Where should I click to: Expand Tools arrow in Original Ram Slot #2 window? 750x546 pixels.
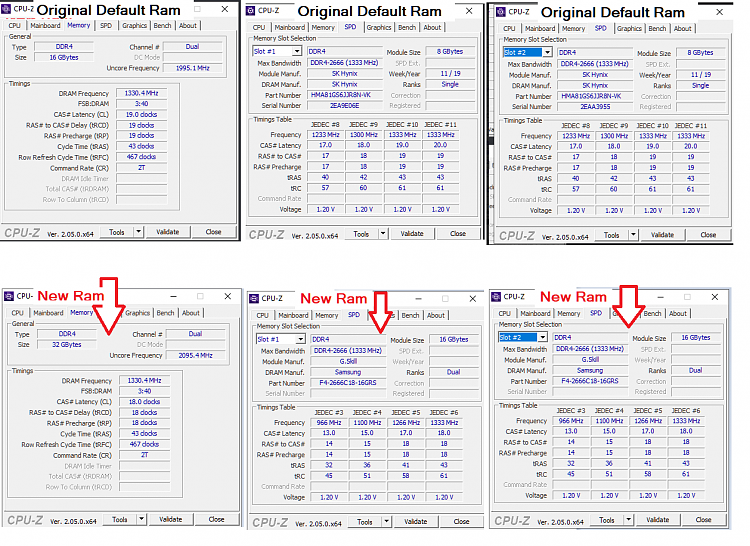[633, 235]
